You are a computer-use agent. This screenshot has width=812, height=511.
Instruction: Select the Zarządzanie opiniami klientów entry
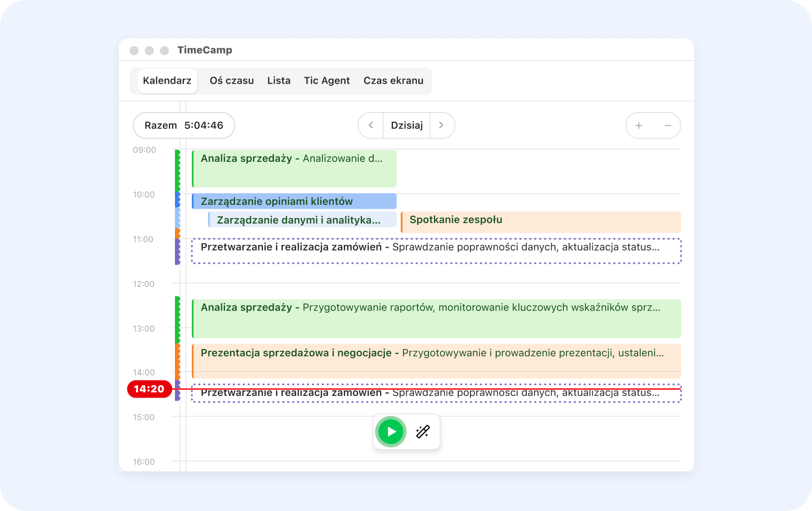(294, 202)
